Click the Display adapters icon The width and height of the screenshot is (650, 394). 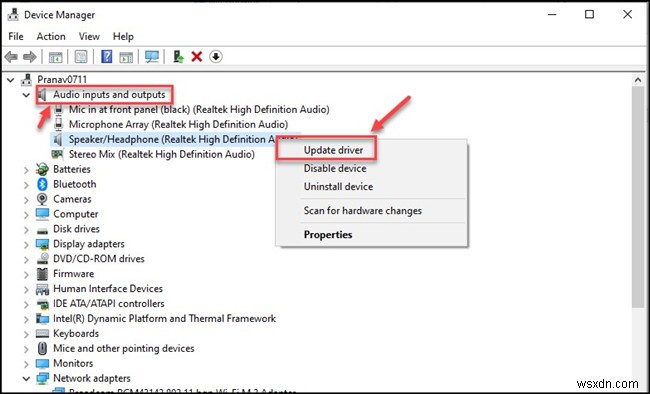[42, 244]
